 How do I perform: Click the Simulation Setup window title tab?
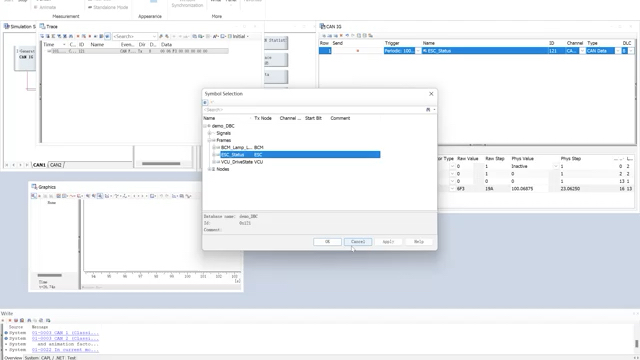point(20,27)
